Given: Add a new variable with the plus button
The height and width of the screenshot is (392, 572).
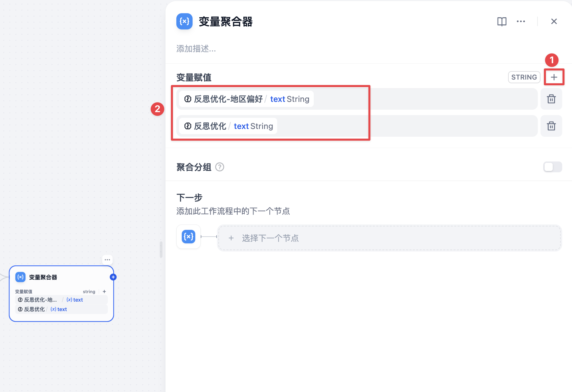Looking at the screenshot, I should click(x=554, y=77).
